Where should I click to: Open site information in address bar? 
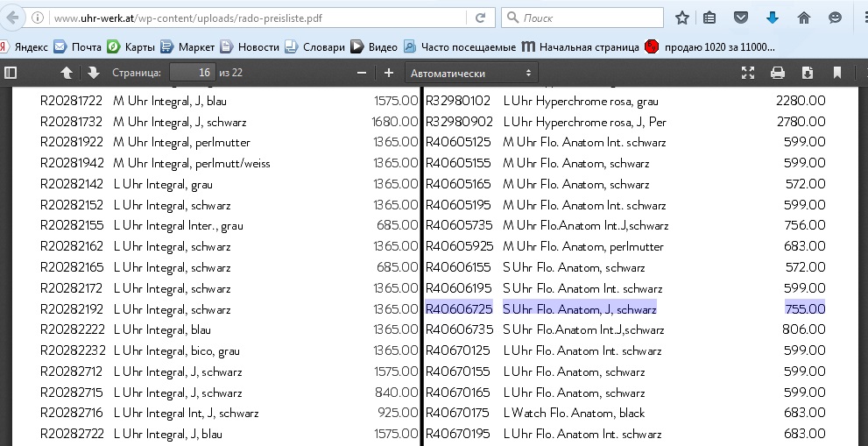(x=37, y=18)
